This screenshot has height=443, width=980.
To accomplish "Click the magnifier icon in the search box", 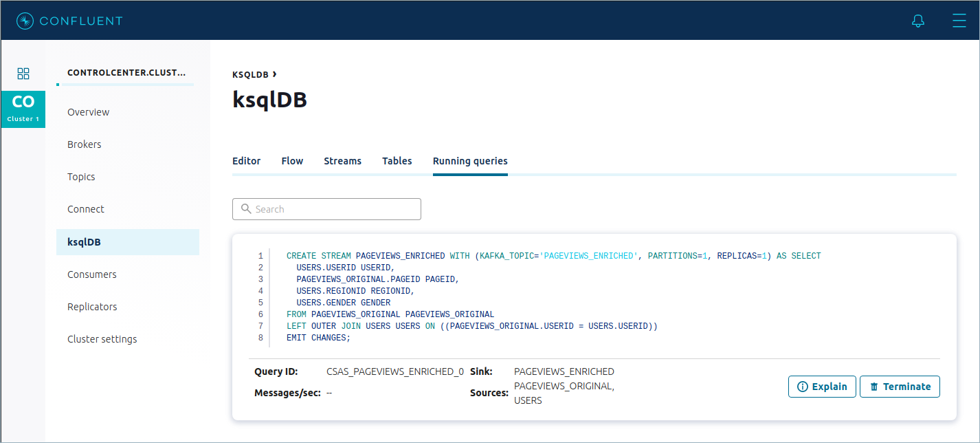I will coord(247,208).
